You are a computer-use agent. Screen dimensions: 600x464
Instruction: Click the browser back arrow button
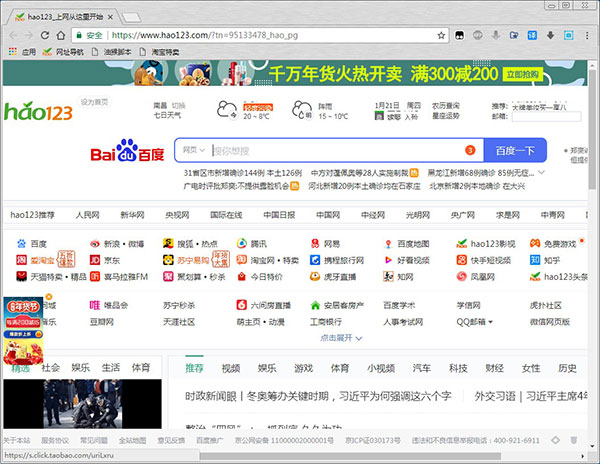click(12, 35)
